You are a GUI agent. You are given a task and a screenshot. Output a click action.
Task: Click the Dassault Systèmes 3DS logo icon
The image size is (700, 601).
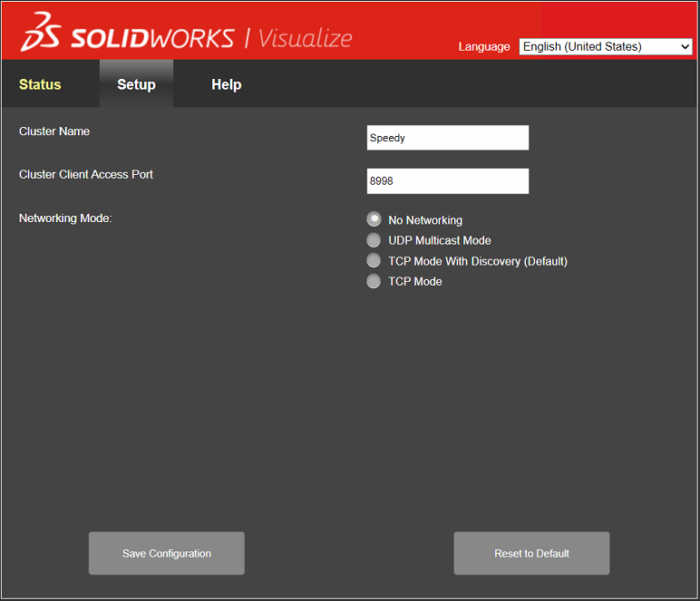click(x=42, y=34)
